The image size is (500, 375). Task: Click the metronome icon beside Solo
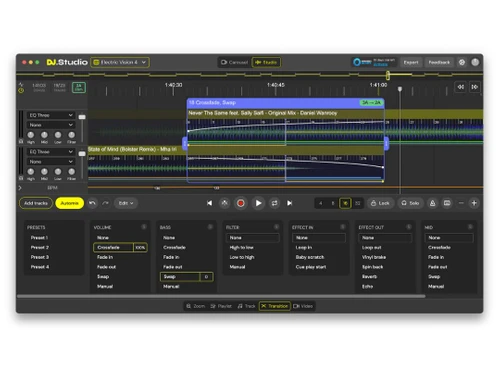432,203
